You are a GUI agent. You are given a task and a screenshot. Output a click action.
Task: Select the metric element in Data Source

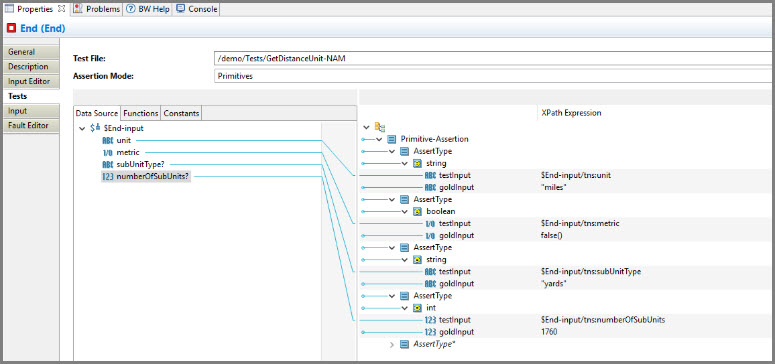tap(128, 152)
